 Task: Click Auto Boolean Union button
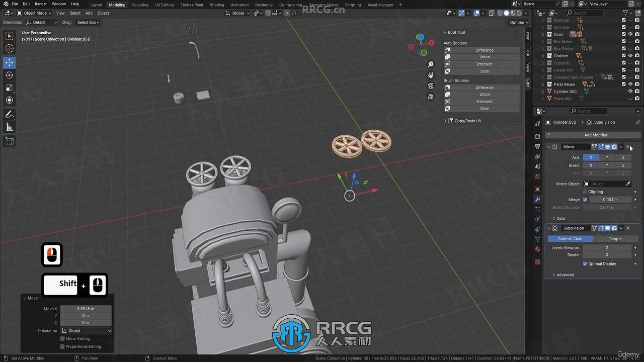pos(482,57)
